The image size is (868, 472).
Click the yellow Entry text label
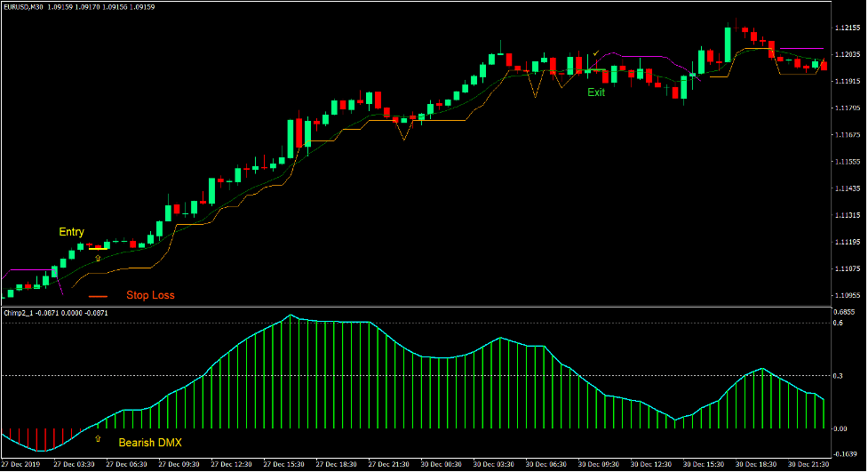coord(72,232)
